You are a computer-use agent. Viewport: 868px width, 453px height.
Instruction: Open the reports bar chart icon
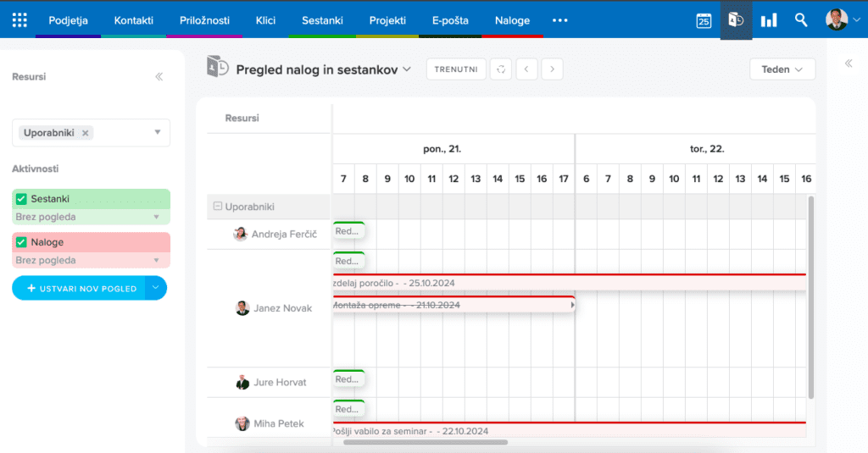click(x=769, y=20)
